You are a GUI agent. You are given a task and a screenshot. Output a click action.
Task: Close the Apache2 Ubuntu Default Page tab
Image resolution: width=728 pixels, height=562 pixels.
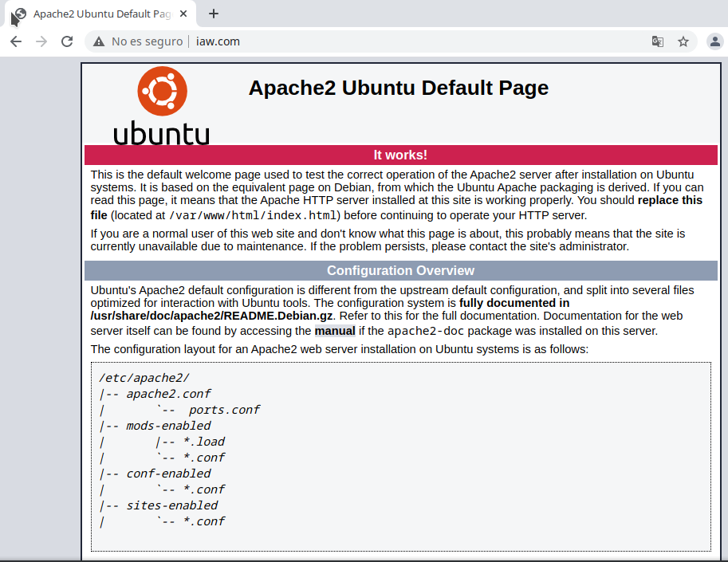[185, 14]
